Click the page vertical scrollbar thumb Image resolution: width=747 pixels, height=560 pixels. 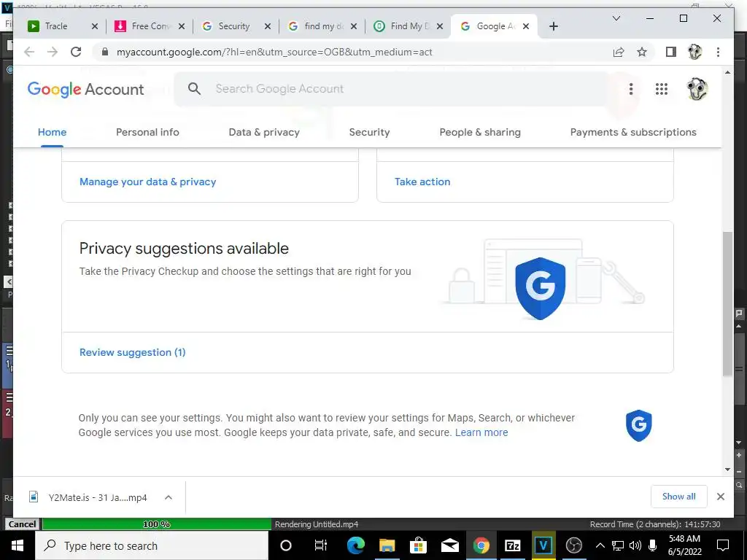pyautogui.click(x=727, y=303)
